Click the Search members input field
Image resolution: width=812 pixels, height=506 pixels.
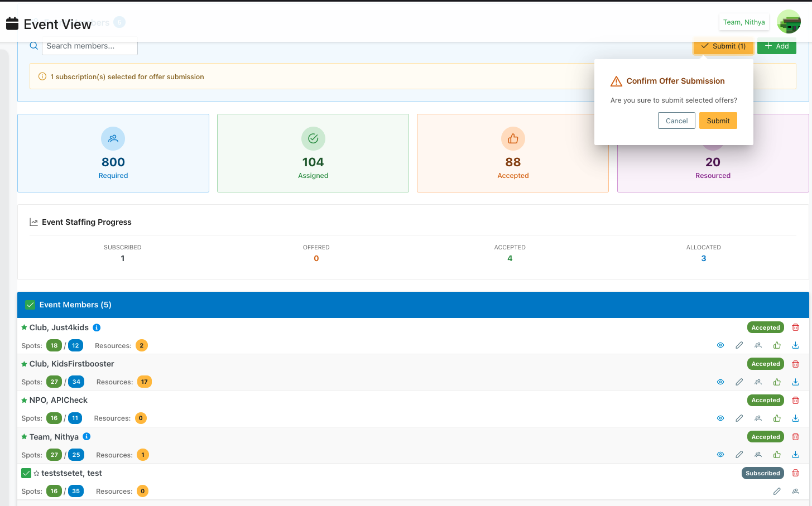pos(89,46)
